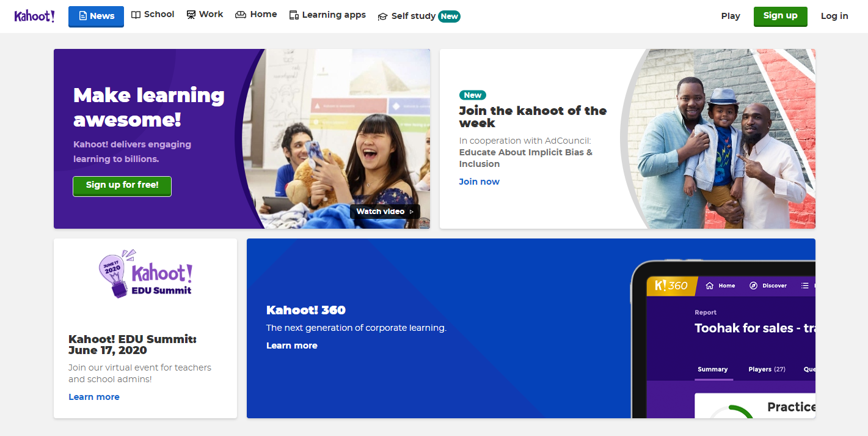The image size is (868, 436).
Task: Click Kahoot! EDU Summit: June 17, 2020 heading
Action: (133, 345)
